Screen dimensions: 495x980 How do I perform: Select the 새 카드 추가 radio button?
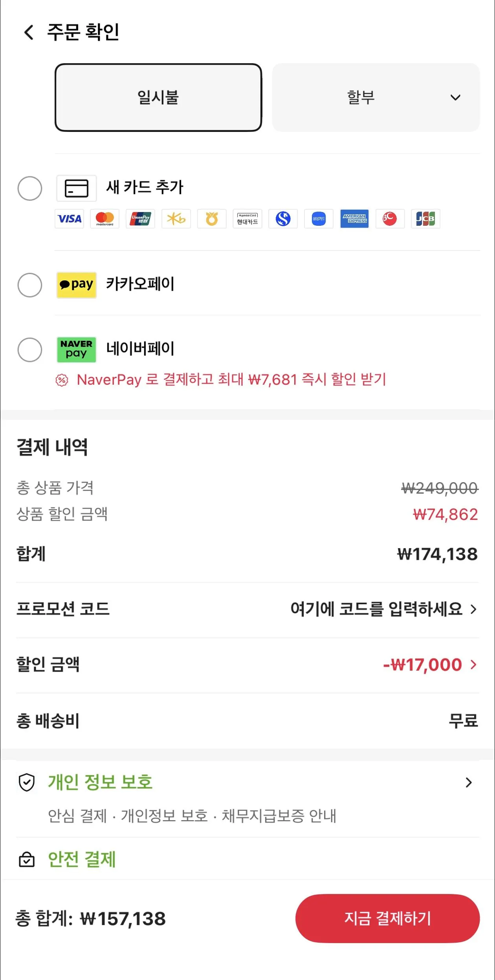pos(30,188)
